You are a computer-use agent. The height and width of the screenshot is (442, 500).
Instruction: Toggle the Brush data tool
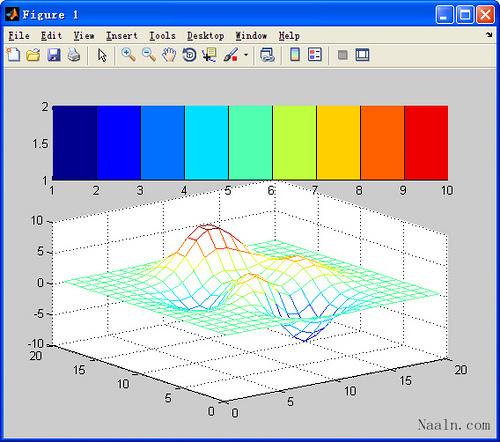click(x=231, y=55)
